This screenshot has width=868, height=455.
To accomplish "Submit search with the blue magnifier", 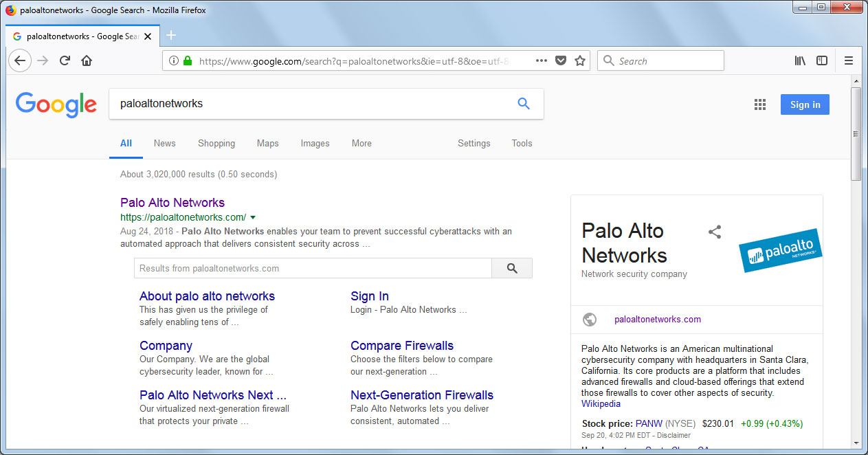I will tap(524, 104).
